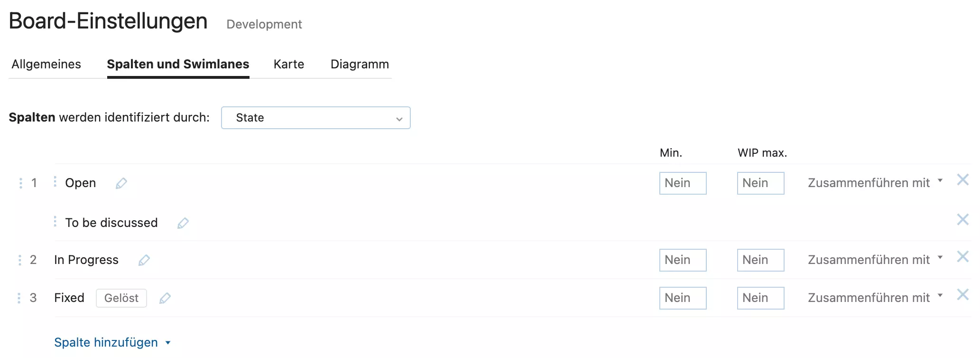This screenshot has width=980, height=358.
Task: Click the drag handle of the Open row
Action: click(20, 183)
